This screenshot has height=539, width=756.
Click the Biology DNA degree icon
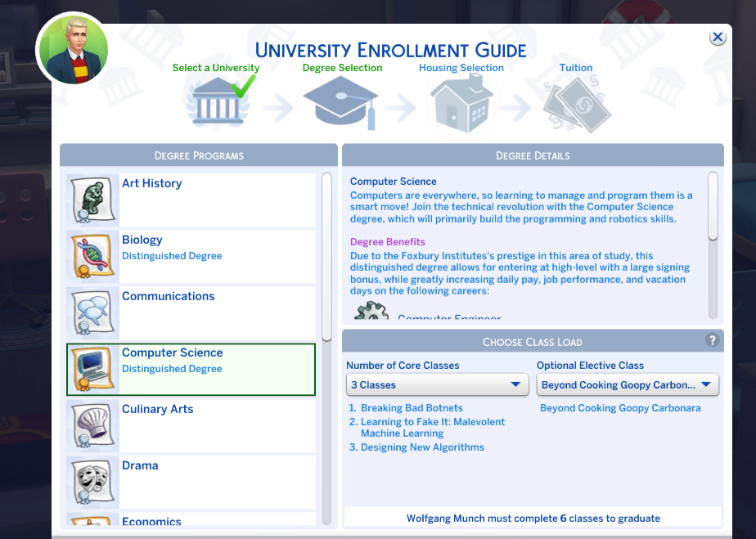93,257
